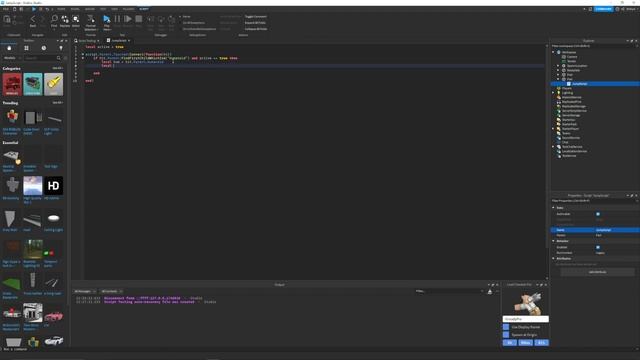Open the Toolbox Marketplace tab icon

click(9, 48)
